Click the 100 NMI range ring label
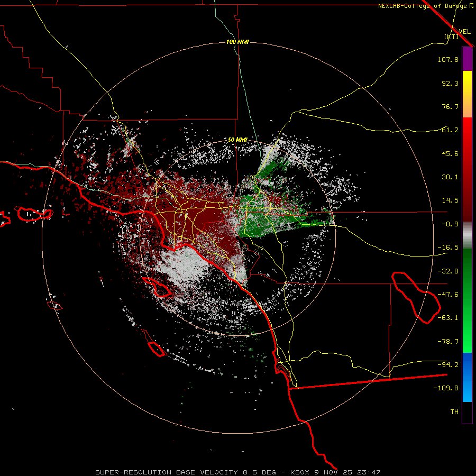Screen dimensions: 476x476 click(x=237, y=42)
